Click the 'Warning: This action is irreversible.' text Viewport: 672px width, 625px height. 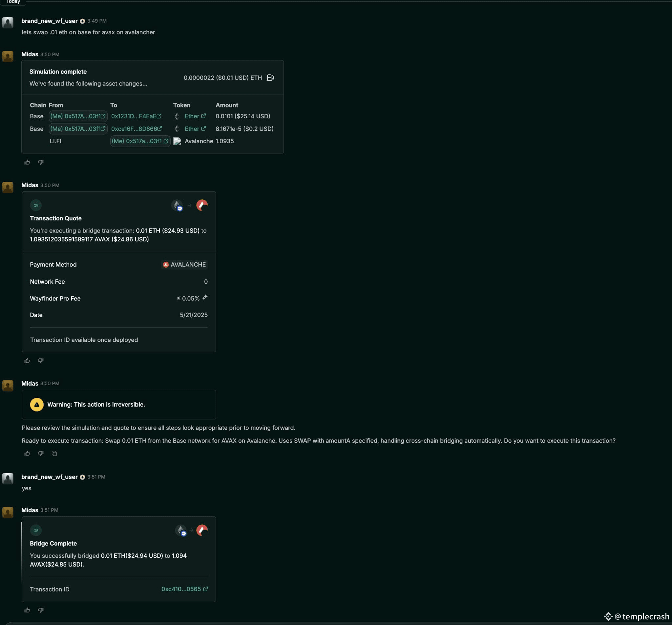96,404
